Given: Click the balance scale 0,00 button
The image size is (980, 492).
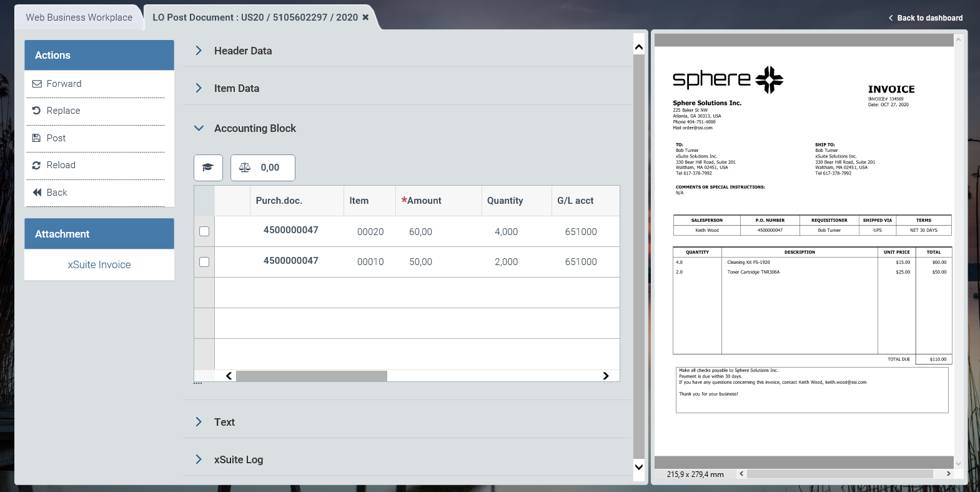Looking at the screenshot, I should tap(262, 168).
